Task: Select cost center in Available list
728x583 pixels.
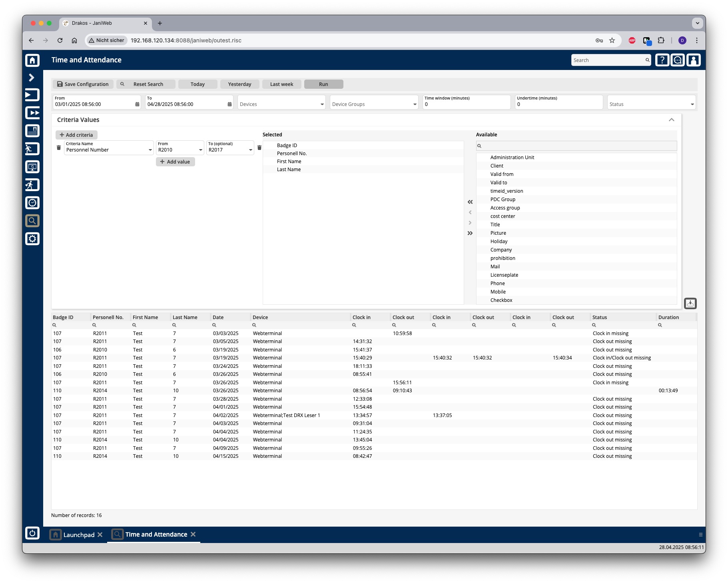Action: click(576, 216)
